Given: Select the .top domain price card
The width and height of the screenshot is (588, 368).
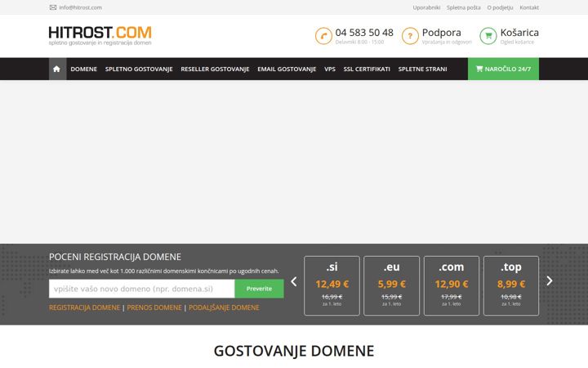Looking at the screenshot, I should tap(511, 285).
